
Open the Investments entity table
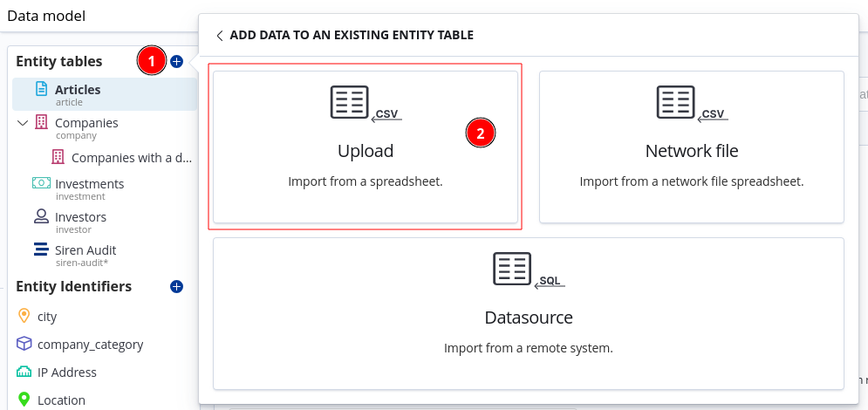click(89, 184)
